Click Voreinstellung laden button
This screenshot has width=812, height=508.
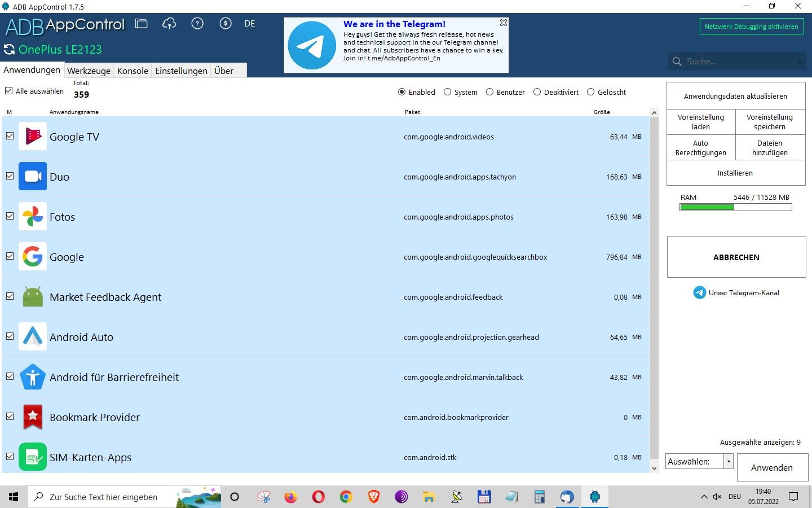[701, 122]
